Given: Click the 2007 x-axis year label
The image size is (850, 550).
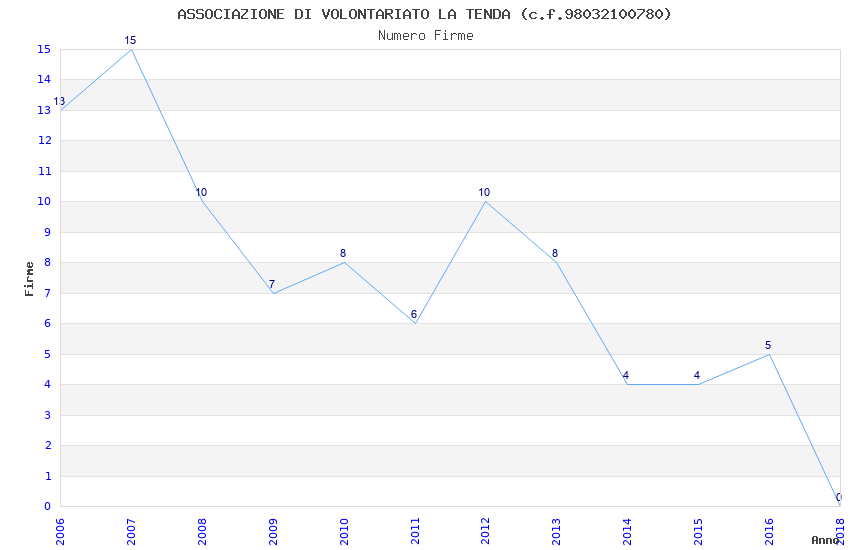Looking at the screenshot, I should pos(131,532).
